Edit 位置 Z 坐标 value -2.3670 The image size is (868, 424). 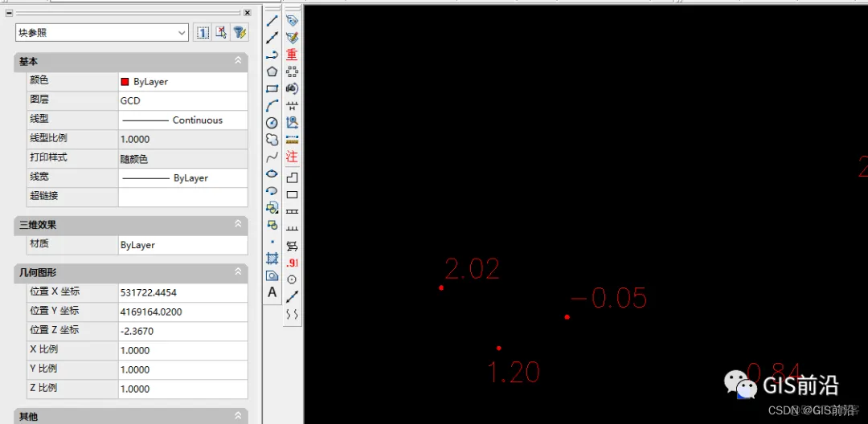point(183,331)
